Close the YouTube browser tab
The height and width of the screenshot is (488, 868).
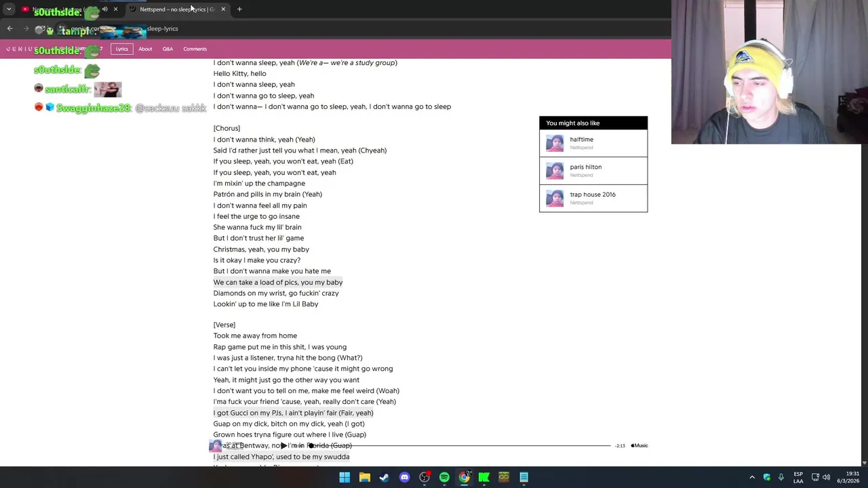115,9
